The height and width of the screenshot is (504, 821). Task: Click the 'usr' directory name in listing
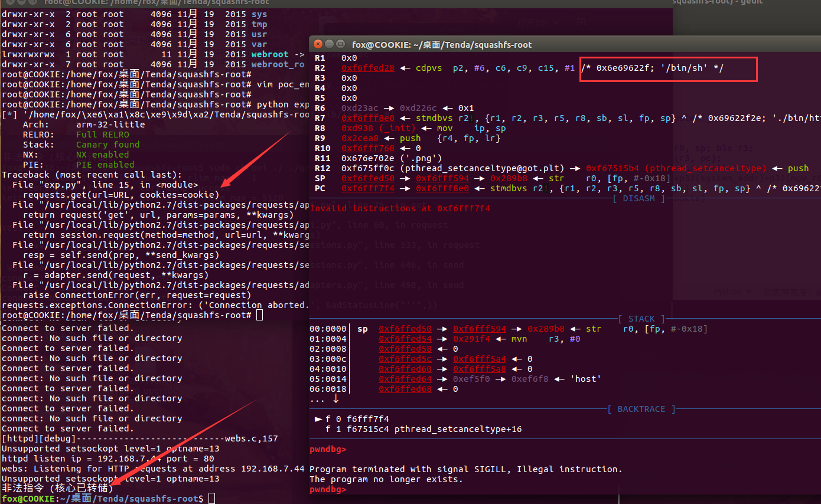pos(259,34)
